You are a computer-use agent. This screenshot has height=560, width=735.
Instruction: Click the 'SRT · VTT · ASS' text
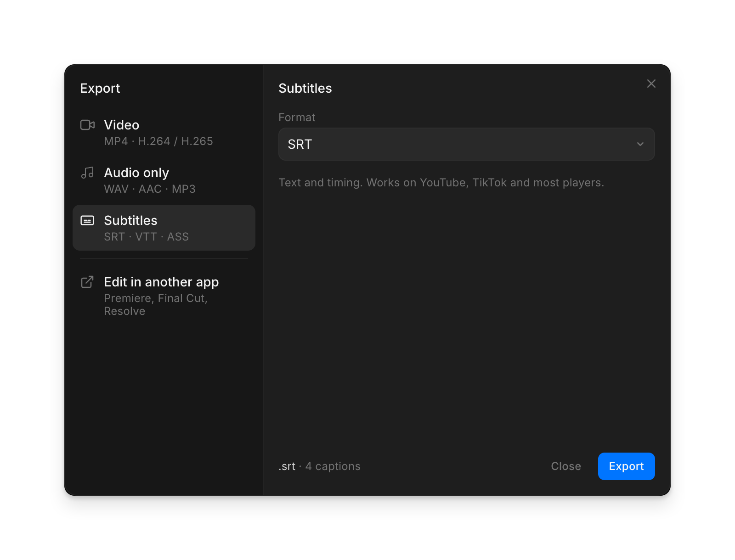coord(147,237)
